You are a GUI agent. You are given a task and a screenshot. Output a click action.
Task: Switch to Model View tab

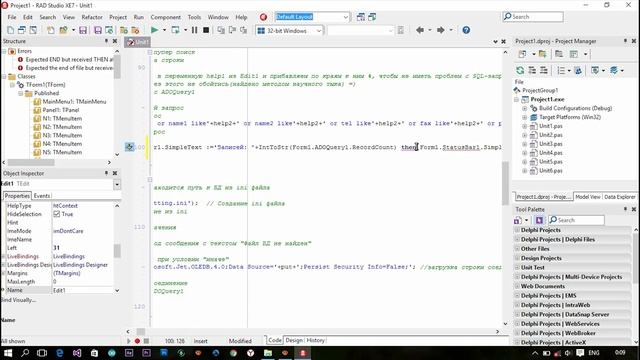587,197
